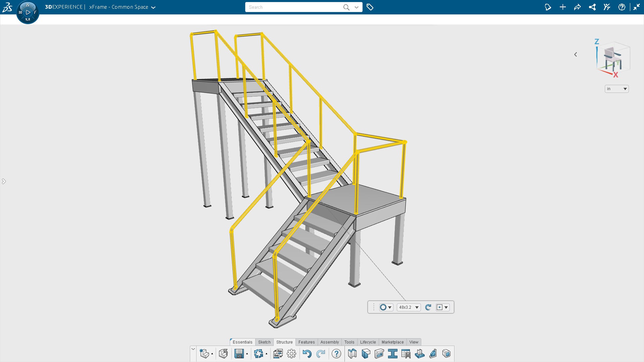Image resolution: width=644 pixels, height=362 pixels.
Task: Open the anchor point selector dropdown
Action: [442, 307]
